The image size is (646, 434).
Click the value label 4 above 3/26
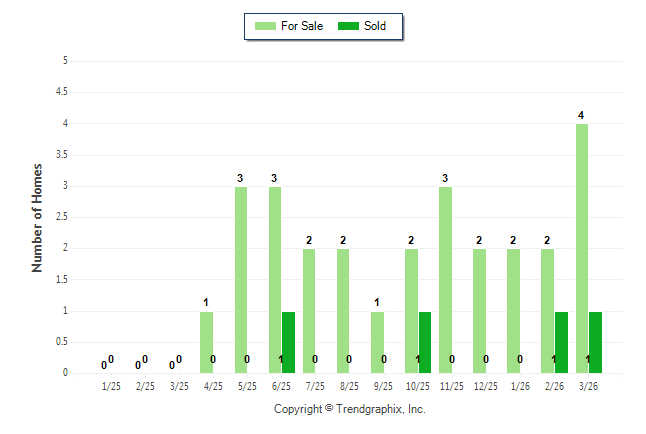[x=581, y=115]
